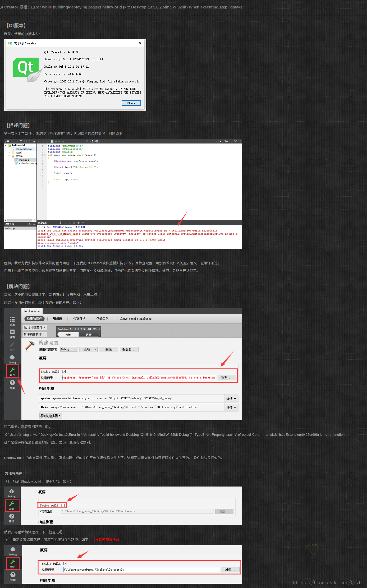367x588 pixels.
Task: Toggle the editor-sync link icon in the project pane
Action: tap(25, 141)
